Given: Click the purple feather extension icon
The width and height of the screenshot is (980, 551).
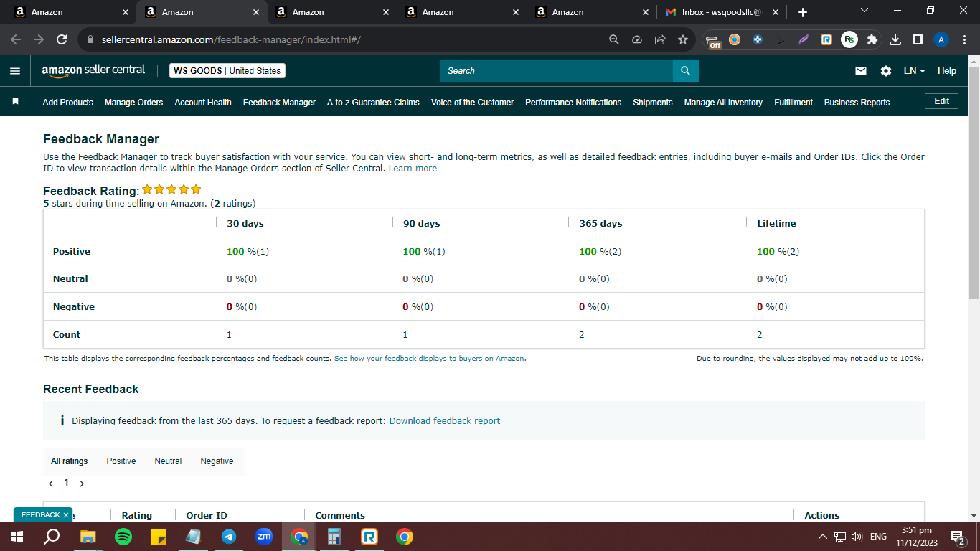Looking at the screenshot, I should point(804,39).
